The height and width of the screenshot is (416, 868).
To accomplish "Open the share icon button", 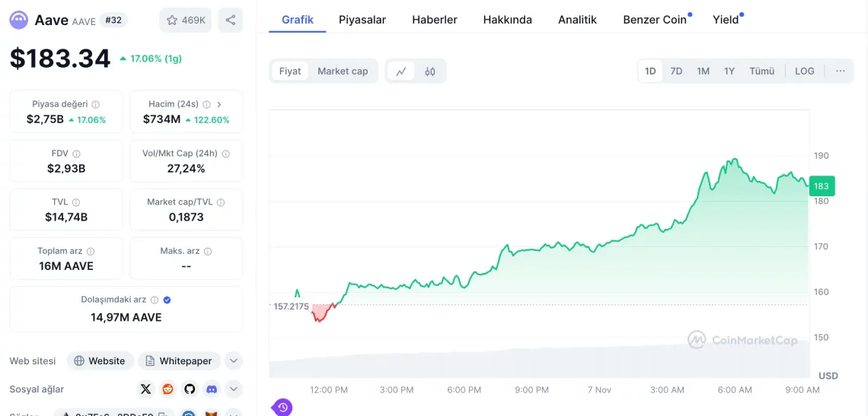I will pyautogui.click(x=230, y=21).
